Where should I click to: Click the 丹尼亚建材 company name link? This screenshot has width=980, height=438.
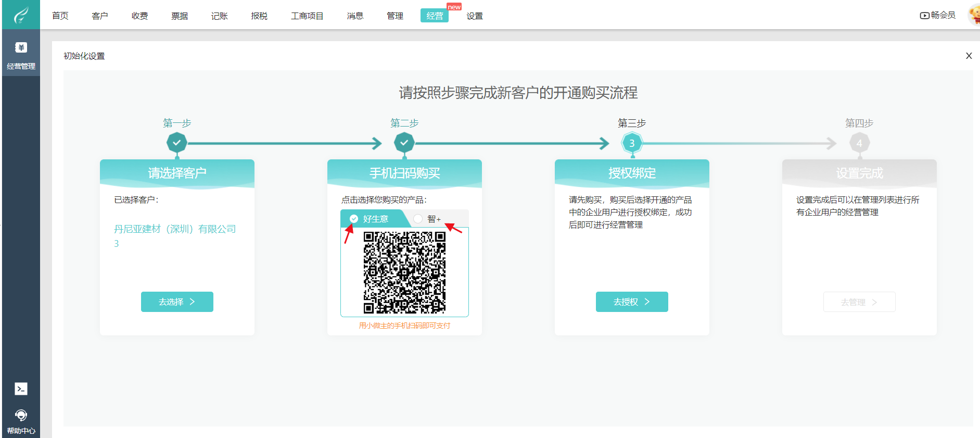(175, 229)
